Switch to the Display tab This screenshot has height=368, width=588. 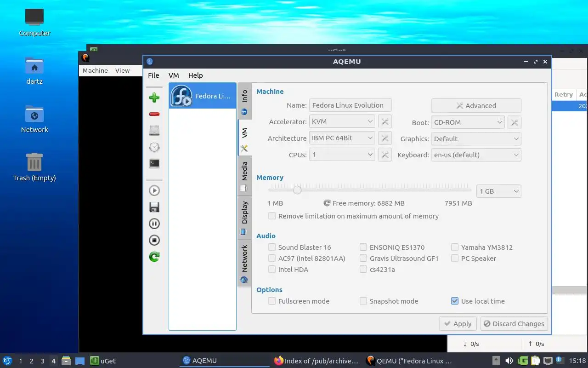pyautogui.click(x=244, y=217)
